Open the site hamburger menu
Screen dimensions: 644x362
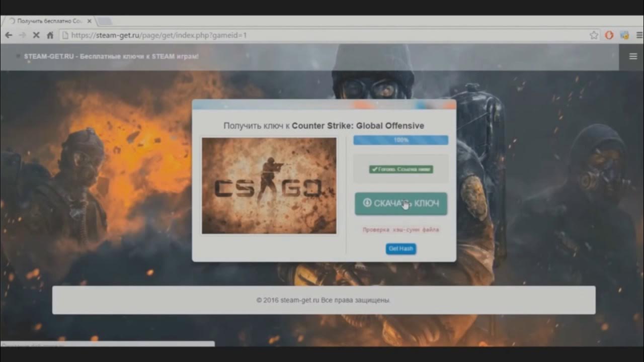coord(633,56)
